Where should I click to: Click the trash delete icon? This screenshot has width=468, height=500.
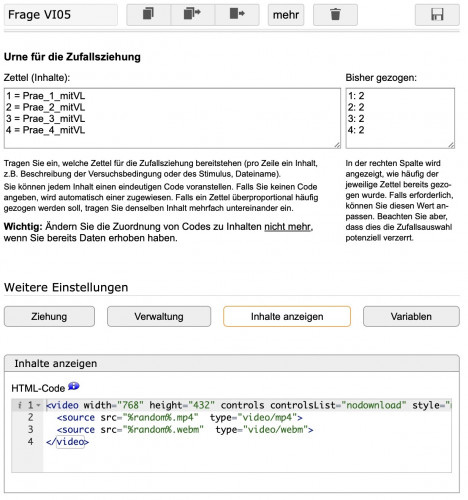335,15
